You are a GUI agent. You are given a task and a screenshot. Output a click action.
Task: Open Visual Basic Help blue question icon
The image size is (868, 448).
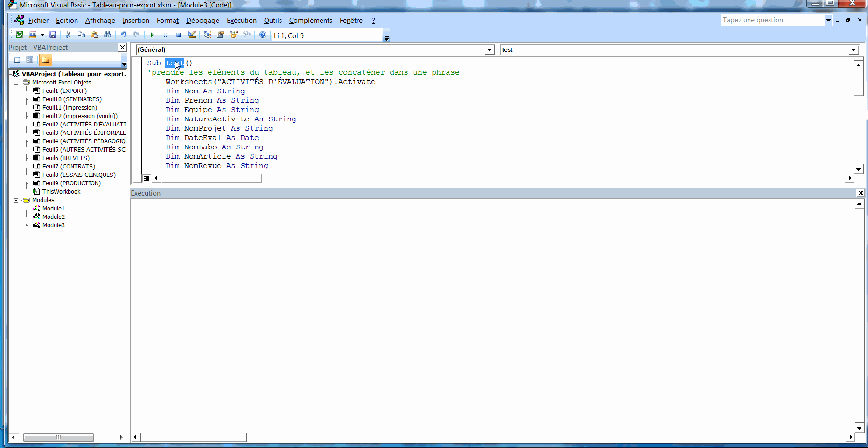263,35
